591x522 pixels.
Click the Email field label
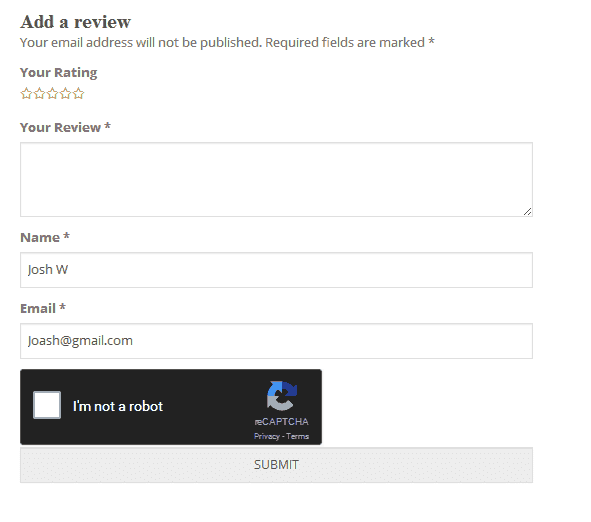43,308
